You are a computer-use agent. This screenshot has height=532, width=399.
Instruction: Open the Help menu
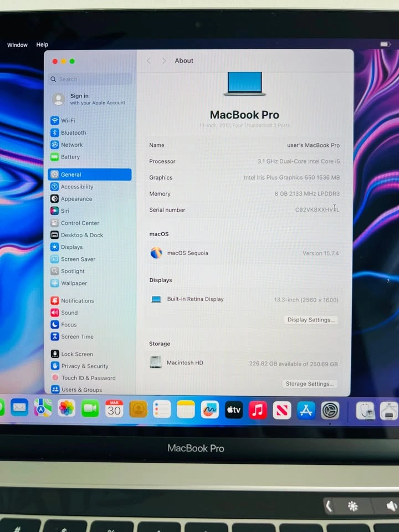[x=42, y=44]
